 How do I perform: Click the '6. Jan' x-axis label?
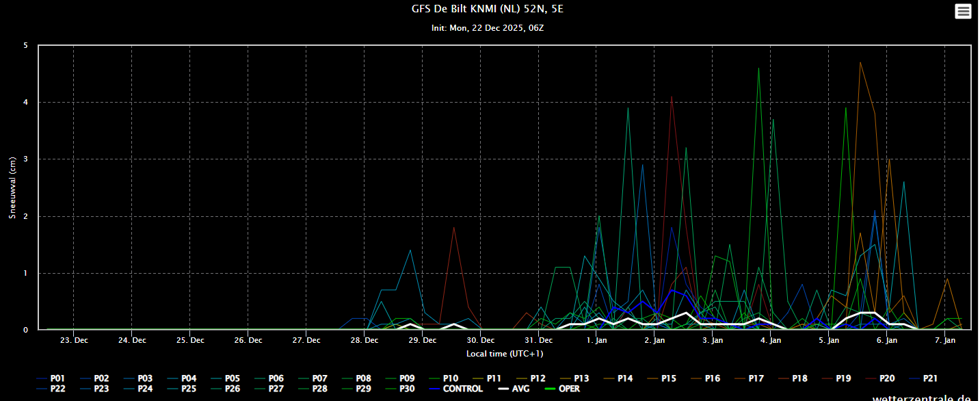click(888, 340)
